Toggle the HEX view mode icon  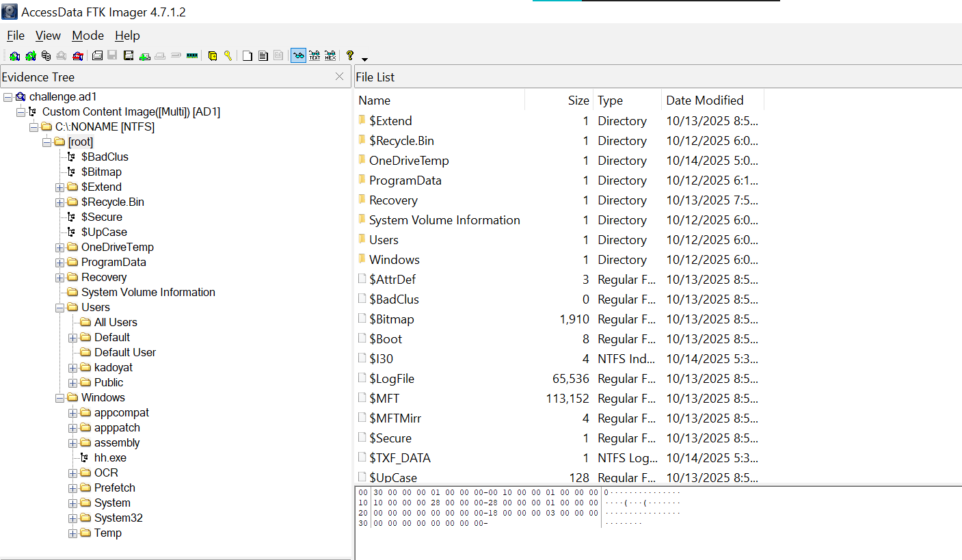pos(330,55)
